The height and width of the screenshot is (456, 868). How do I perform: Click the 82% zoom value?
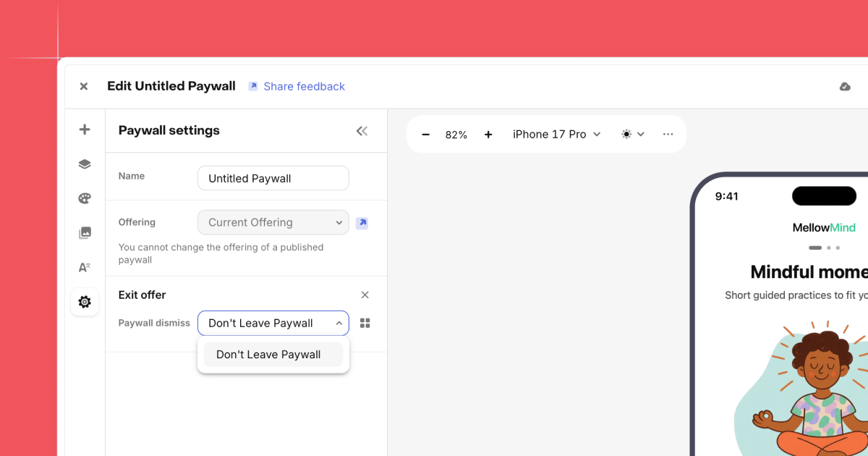tap(456, 135)
